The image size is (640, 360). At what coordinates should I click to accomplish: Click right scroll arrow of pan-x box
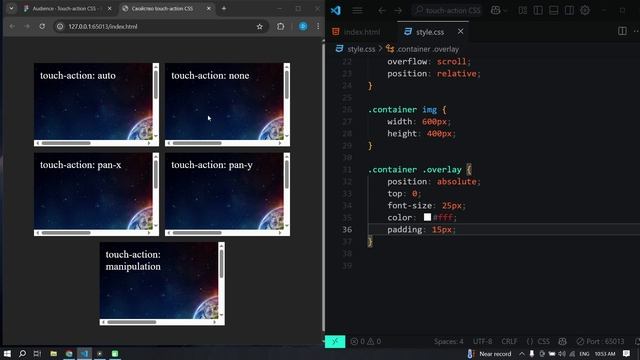coord(149,233)
